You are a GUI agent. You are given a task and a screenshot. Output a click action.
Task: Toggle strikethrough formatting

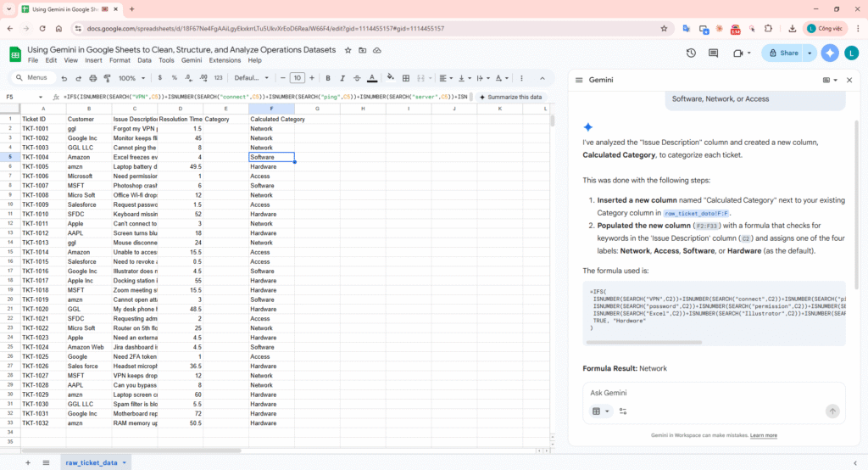tap(358, 78)
